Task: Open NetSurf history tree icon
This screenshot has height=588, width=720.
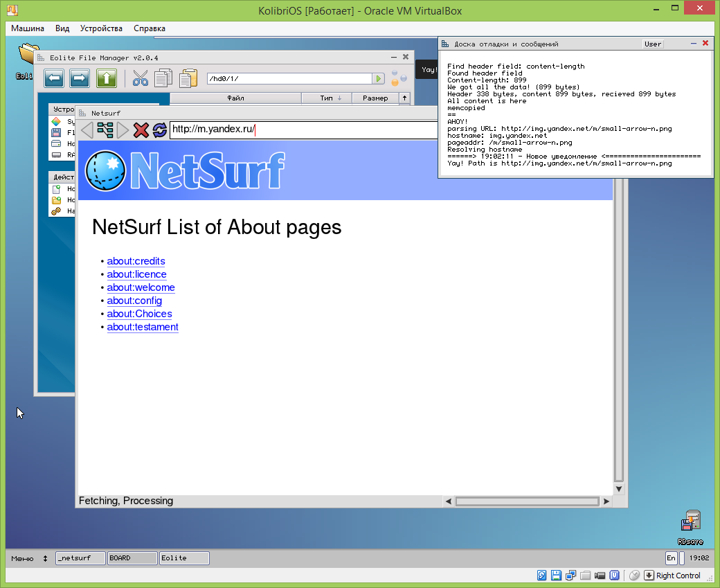Action: pyautogui.click(x=105, y=130)
